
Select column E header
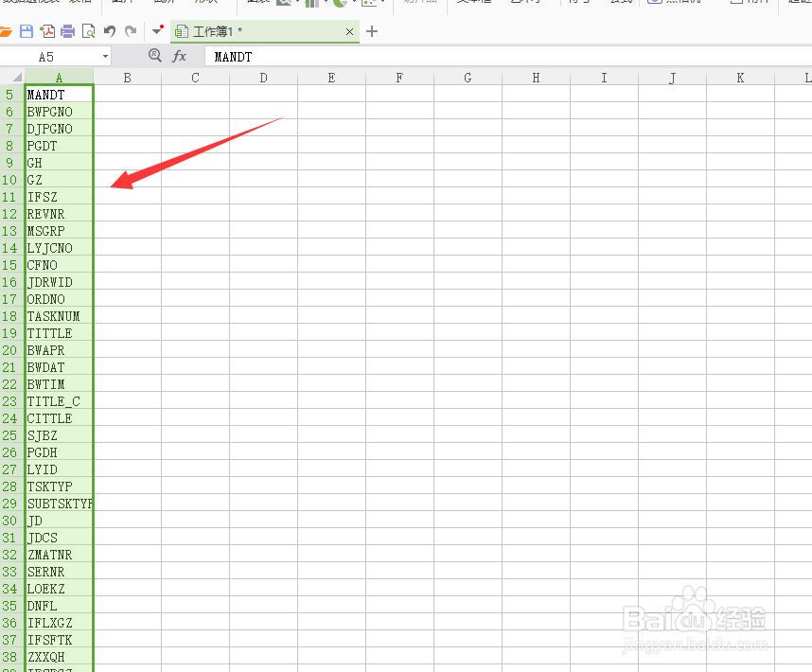coord(331,78)
